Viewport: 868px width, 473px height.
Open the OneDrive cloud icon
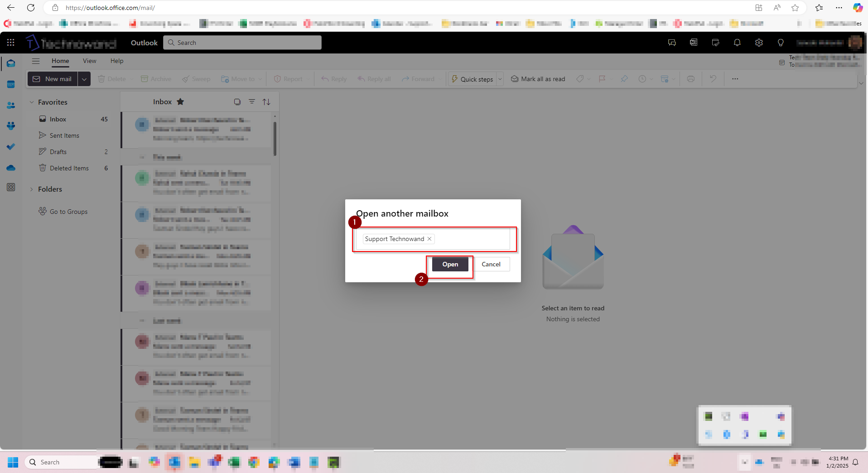pyautogui.click(x=11, y=168)
